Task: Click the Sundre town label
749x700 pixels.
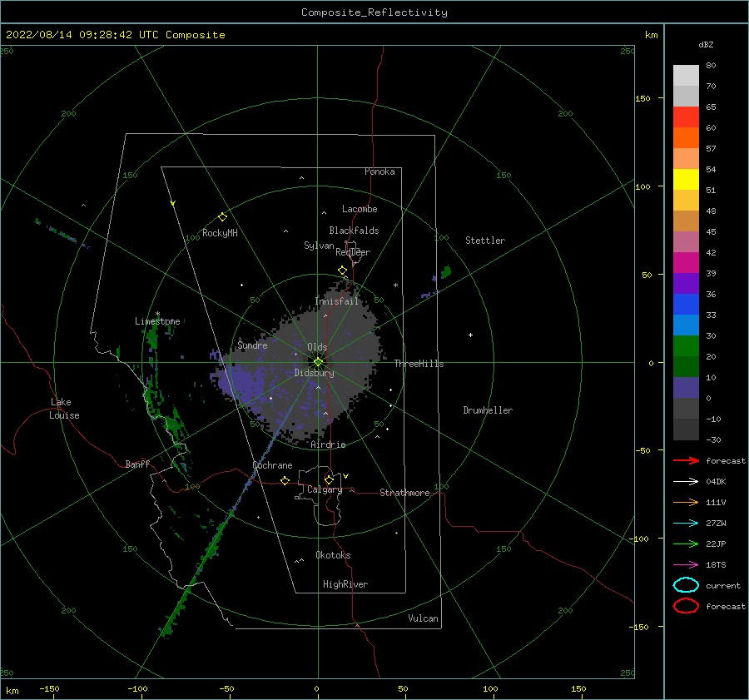Action: pyautogui.click(x=253, y=345)
